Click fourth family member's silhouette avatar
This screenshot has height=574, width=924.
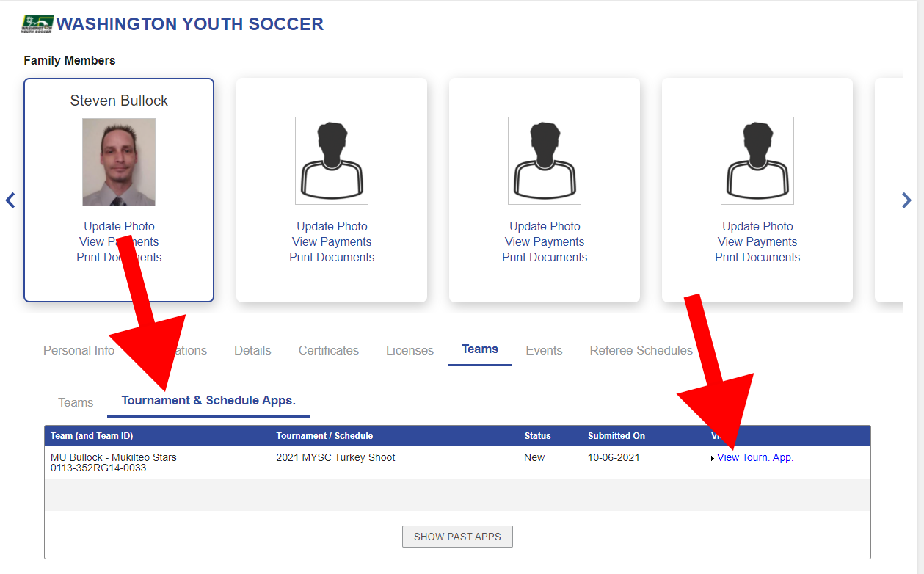(757, 160)
